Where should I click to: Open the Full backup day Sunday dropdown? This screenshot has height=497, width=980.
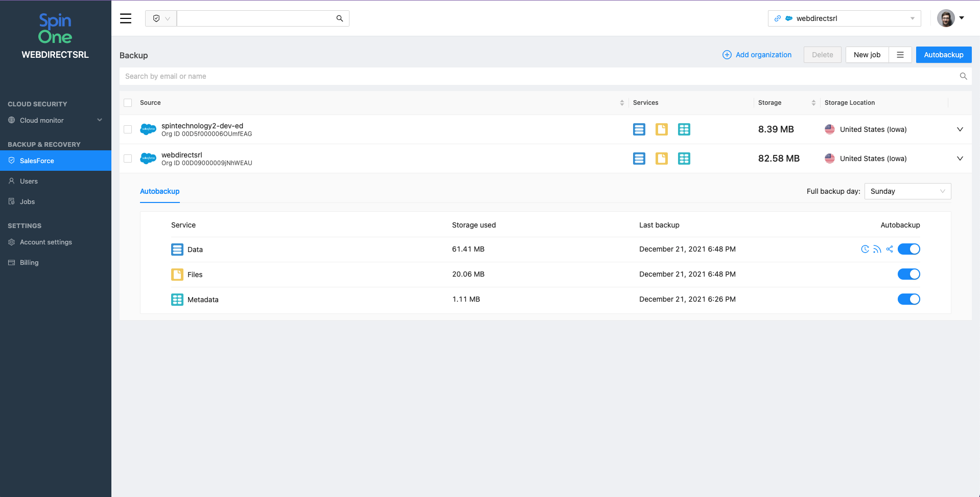click(x=907, y=191)
